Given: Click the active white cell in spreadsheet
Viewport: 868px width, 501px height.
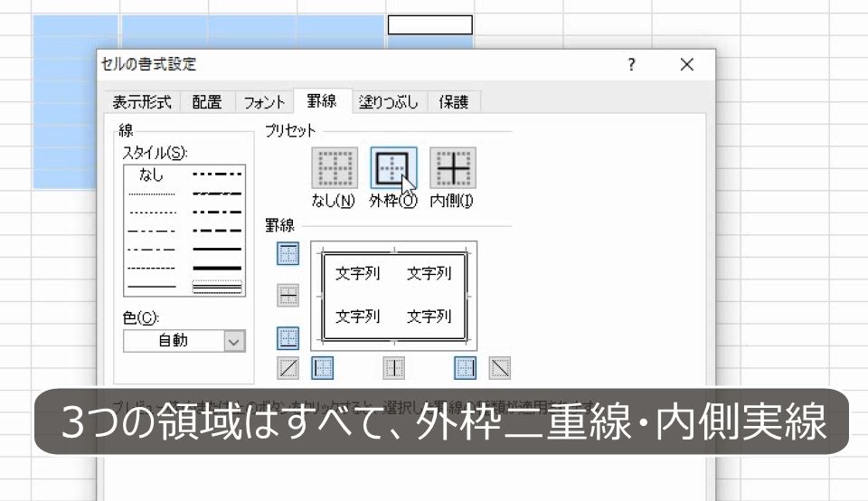Looking at the screenshot, I should coord(430,25).
